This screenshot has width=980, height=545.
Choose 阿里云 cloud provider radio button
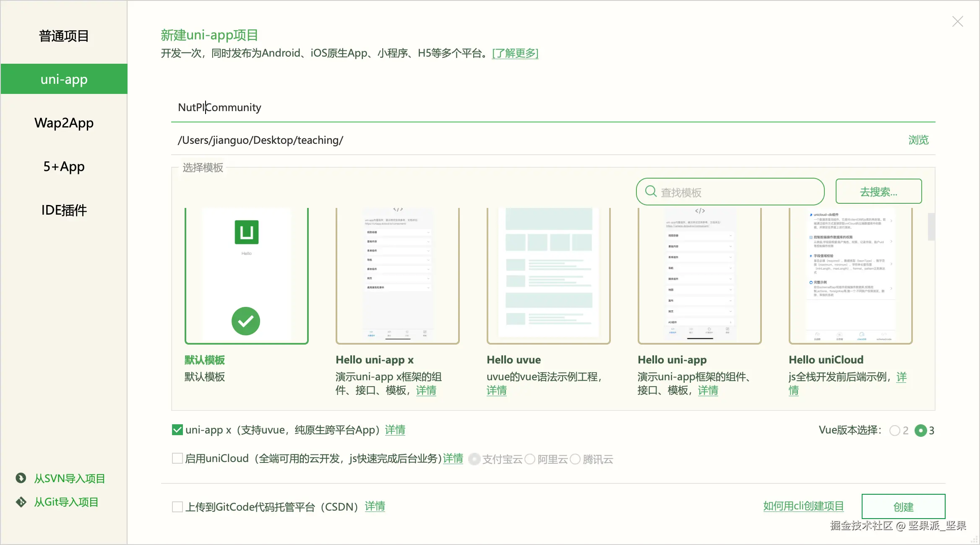point(530,459)
